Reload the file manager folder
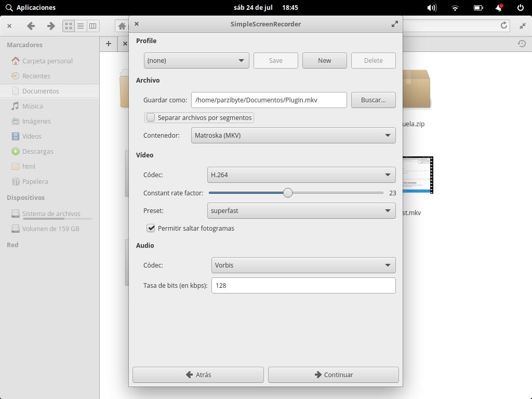 pyautogui.click(x=504, y=25)
